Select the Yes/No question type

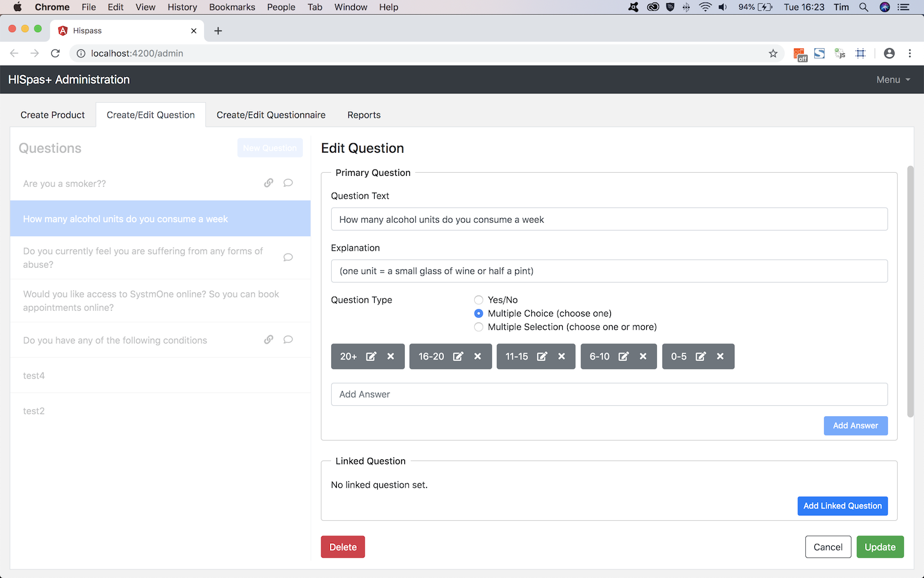tap(479, 300)
